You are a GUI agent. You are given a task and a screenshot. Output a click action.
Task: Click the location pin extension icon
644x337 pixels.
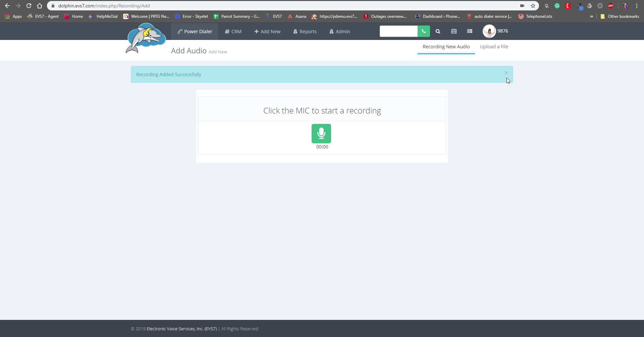click(x=547, y=6)
